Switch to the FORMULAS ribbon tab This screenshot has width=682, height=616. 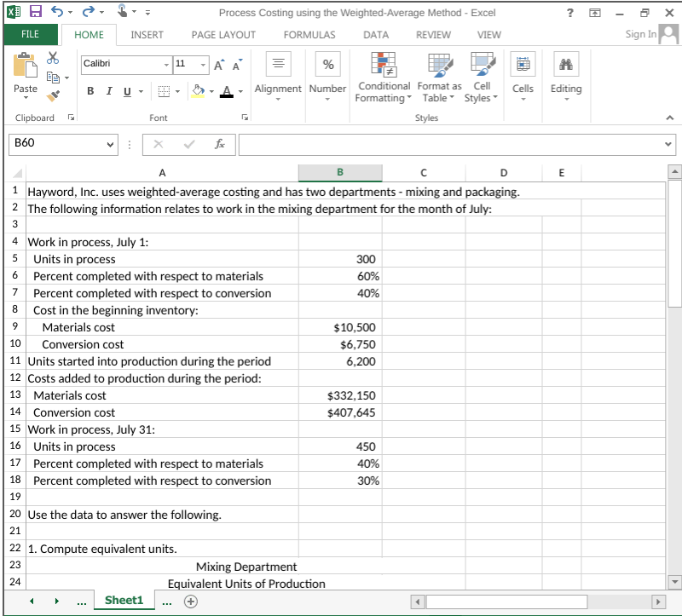pyautogui.click(x=309, y=35)
